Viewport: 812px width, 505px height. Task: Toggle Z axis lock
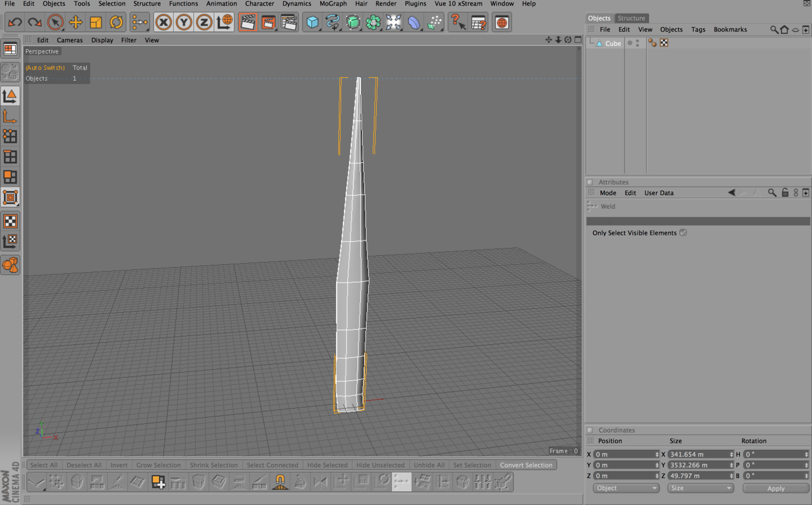pyautogui.click(x=204, y=22)
